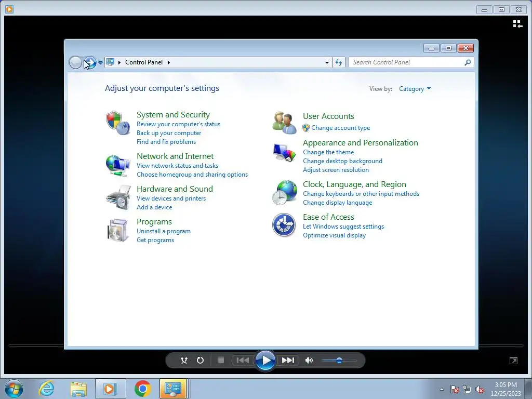
Task: Expand the arrow after Control Panel breadcrumb
Action: point(169,62)
